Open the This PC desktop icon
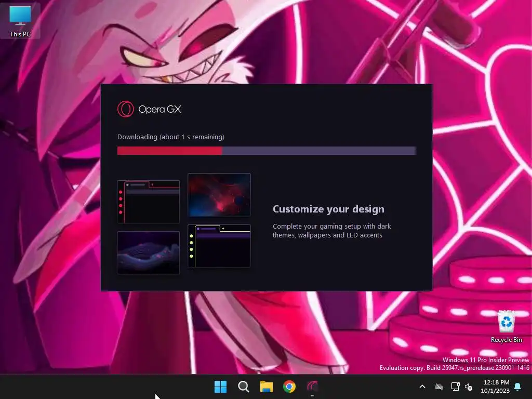Viewport: 532px width, 399px height. pyautogui.click(x=20, y=21)
